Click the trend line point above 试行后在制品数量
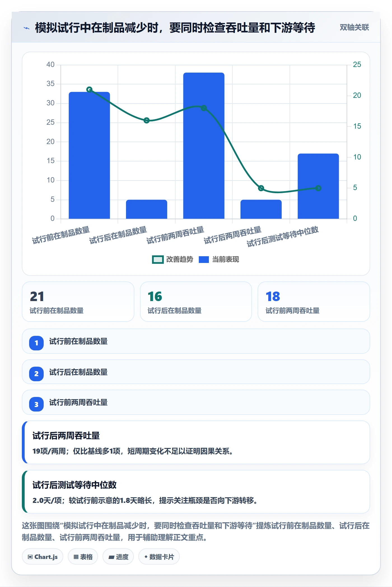This screenshot has height=587, width=392. coord(146,121)
